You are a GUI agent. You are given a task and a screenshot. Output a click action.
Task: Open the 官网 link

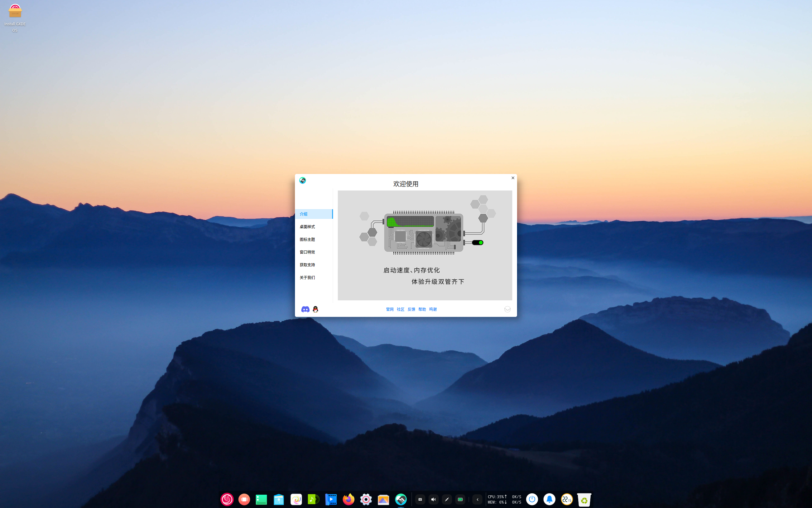pos(390,309)
